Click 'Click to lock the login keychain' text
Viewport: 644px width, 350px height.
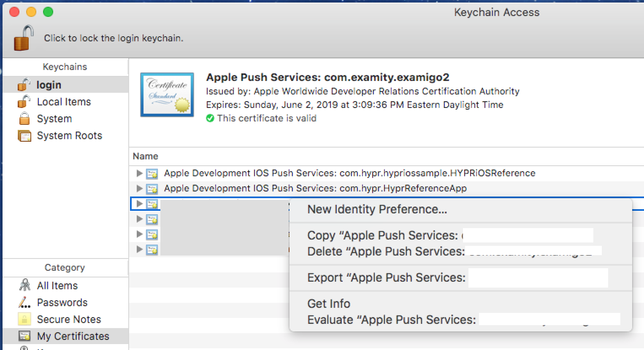pos(114,38)
